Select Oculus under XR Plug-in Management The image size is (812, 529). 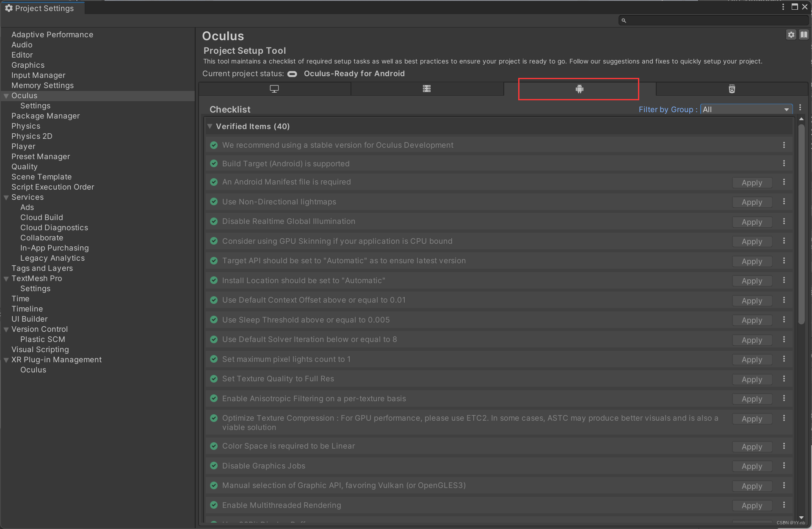pos(33,370)
